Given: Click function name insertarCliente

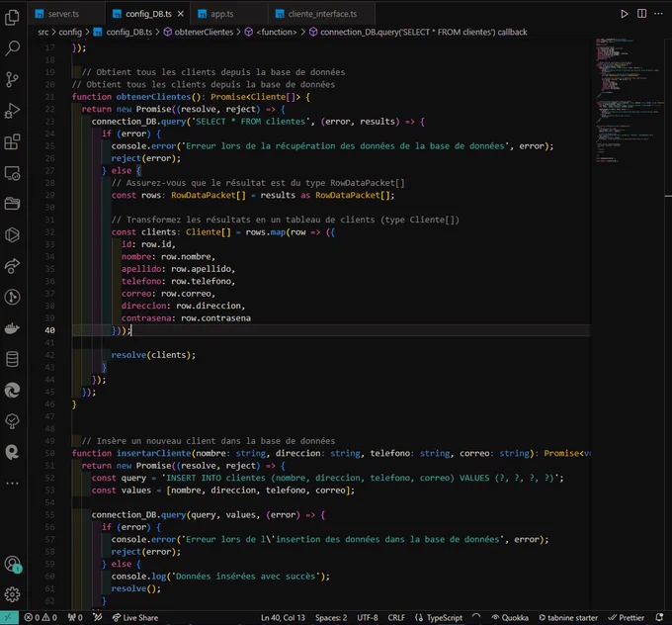Looking at the screenshot, I should [x=154, y=453].
